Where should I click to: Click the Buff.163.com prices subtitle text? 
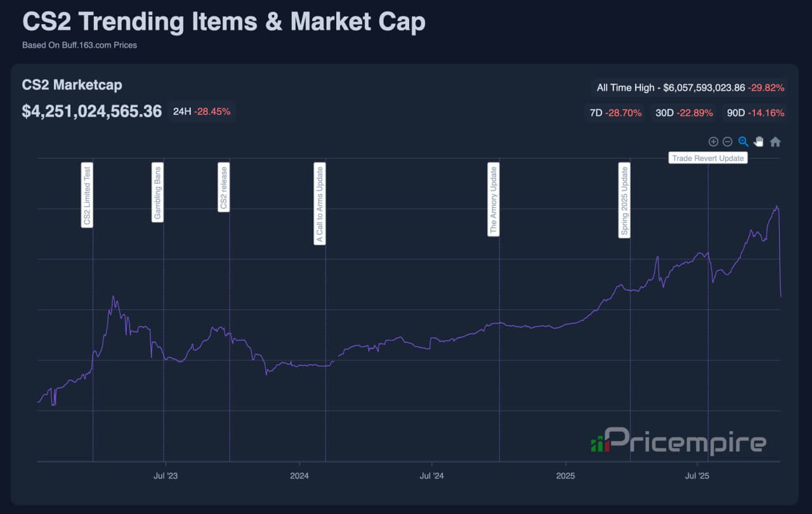click(x=79, y=45)
